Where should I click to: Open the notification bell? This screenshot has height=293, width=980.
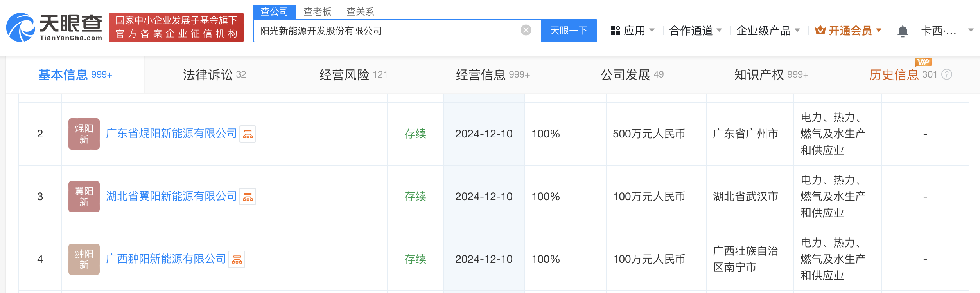coord(903,31)
